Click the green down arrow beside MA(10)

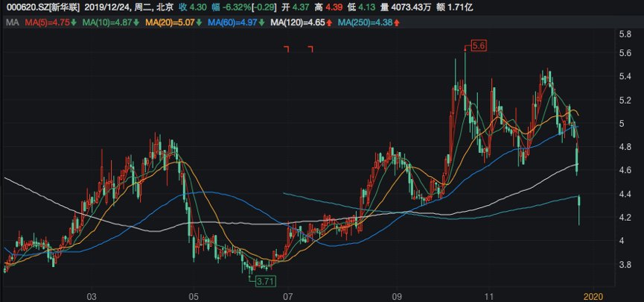pos(136,23)
